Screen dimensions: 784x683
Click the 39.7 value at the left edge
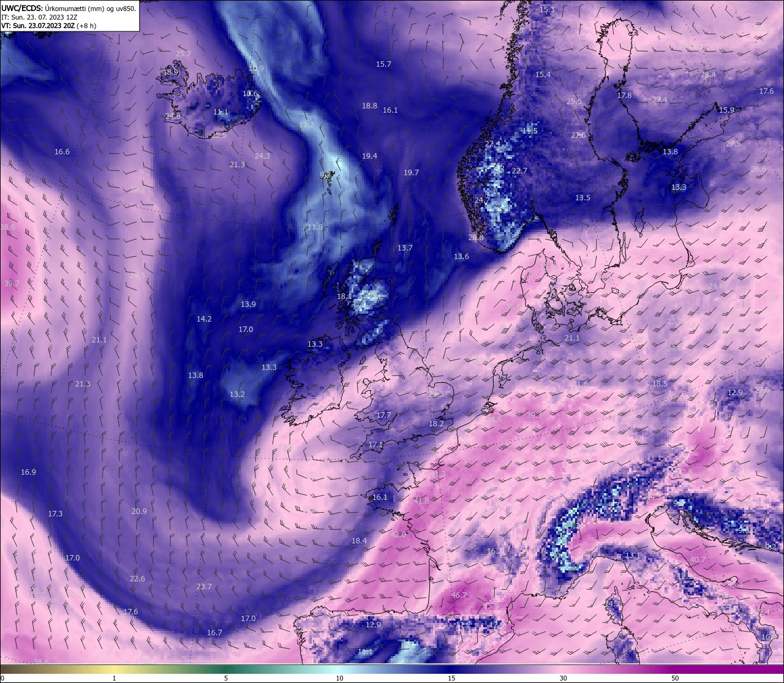pos(12,284)
